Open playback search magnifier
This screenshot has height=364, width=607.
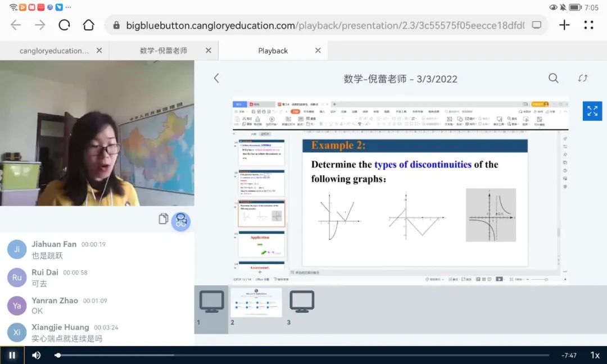554,78
